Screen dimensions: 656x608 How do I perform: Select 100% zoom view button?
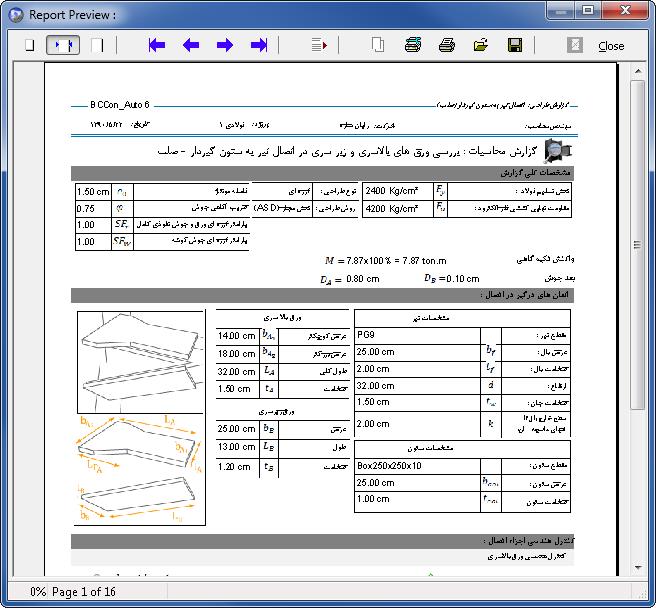97,45
